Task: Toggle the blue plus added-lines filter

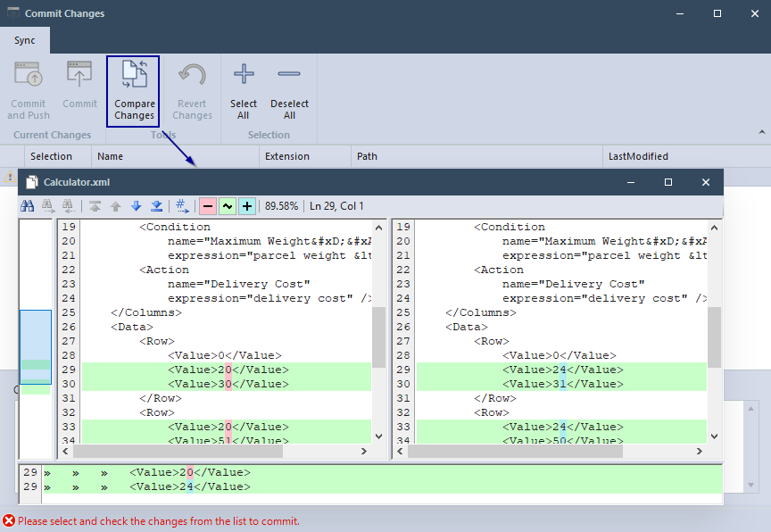Action: pyautogui.click(x=247, y=206)
